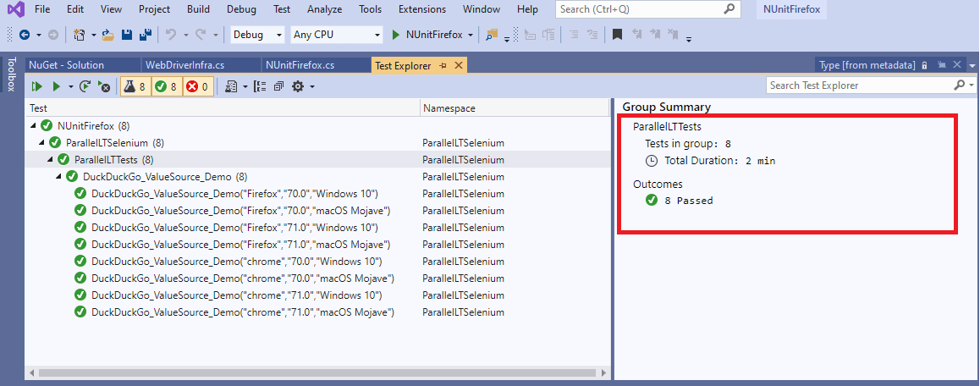980x386 pixels.
Task: Click the Namespace column header
Action: point(449,108)
